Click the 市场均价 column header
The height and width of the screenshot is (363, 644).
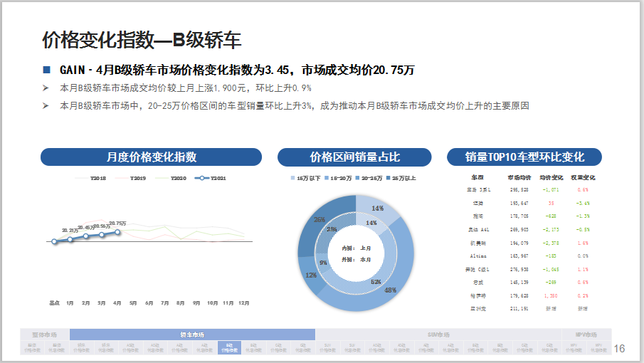click(517, 177)
